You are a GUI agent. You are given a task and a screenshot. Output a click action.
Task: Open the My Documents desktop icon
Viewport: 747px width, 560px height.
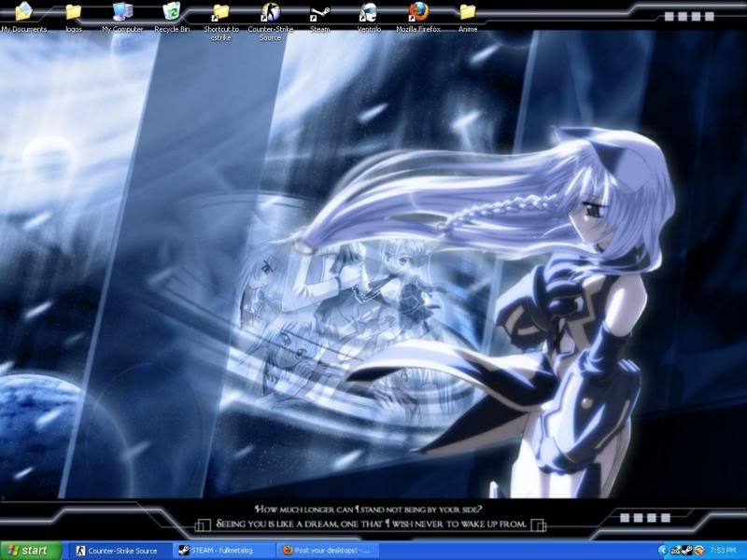click(x=24, y=17)
